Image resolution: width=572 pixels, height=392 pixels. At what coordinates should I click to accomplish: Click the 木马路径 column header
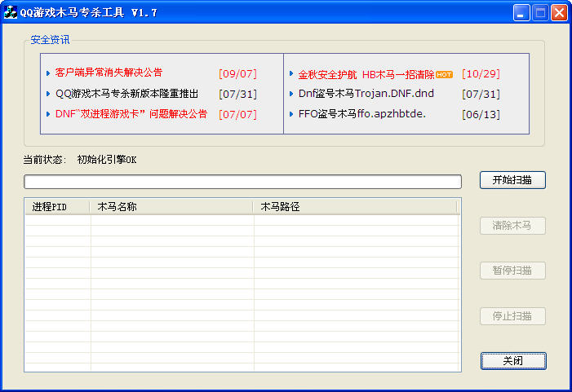click(355, 207)
